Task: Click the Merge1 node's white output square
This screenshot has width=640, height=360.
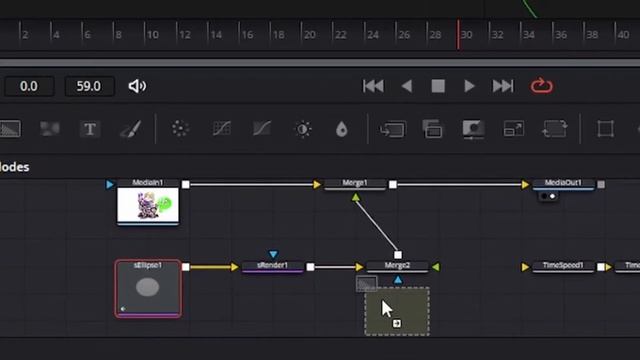Action: [x=393, y=184]
